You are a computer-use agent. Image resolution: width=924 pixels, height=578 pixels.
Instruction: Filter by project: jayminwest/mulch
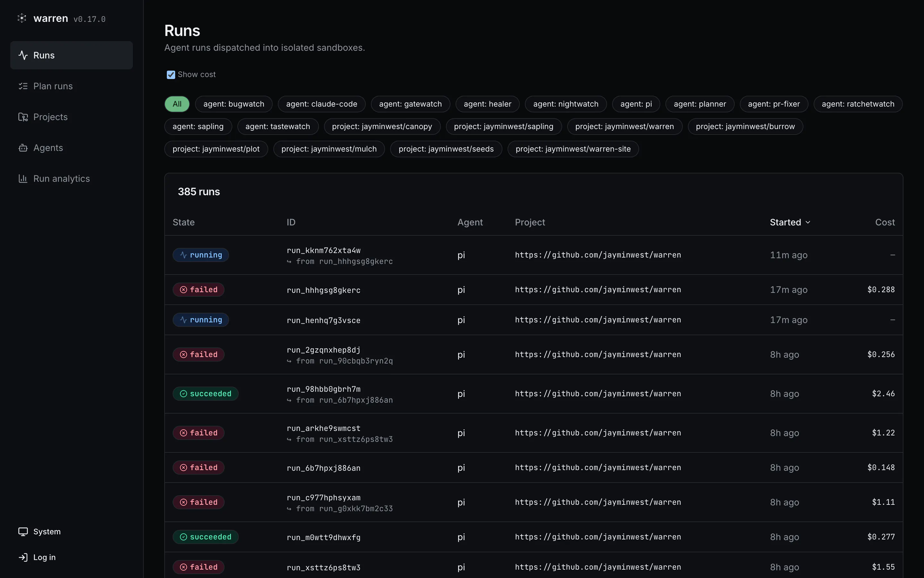[329, 149]
